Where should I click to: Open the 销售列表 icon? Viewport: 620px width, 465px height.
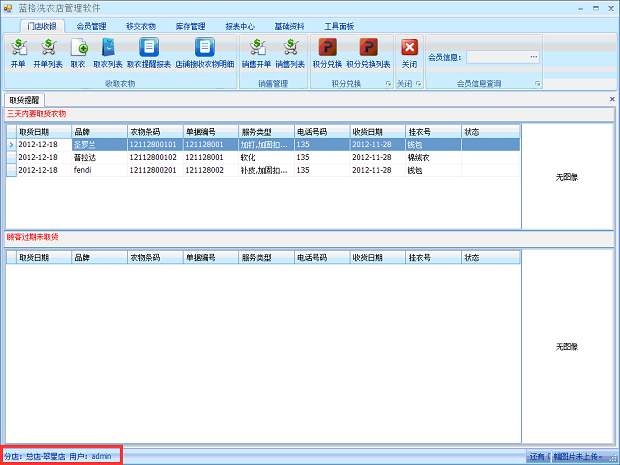coord(290,47)
